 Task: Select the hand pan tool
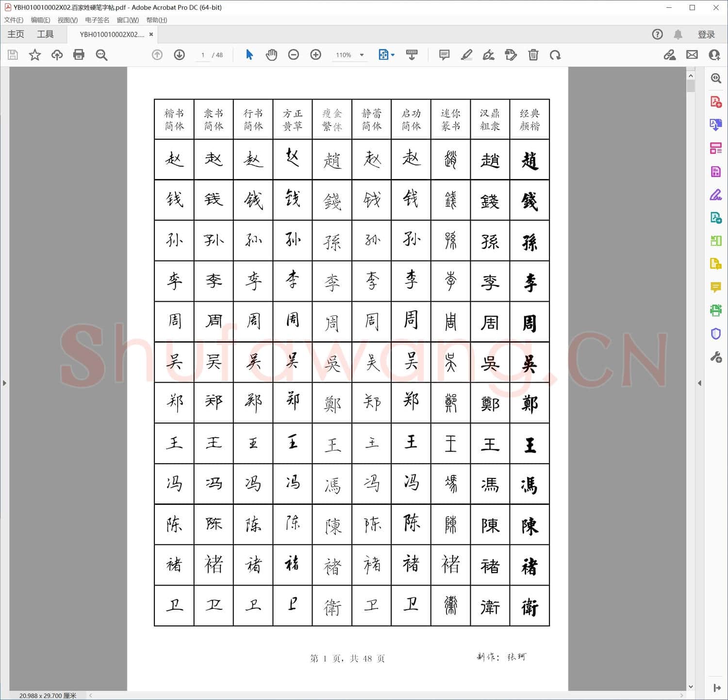271,55
